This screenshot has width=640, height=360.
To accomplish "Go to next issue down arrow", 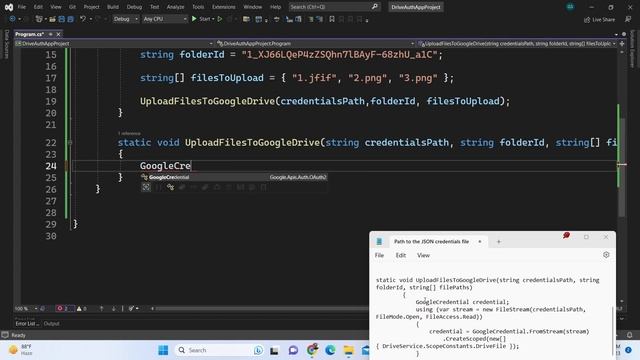I will pos(113,309).
